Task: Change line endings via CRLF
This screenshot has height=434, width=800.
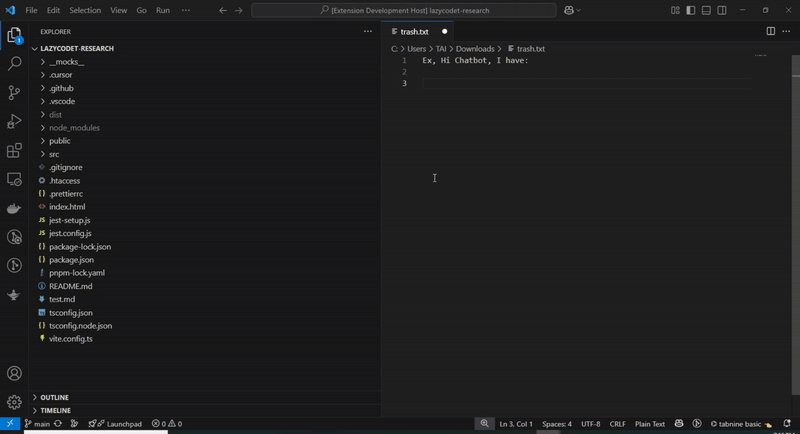Action: (617, 424)
